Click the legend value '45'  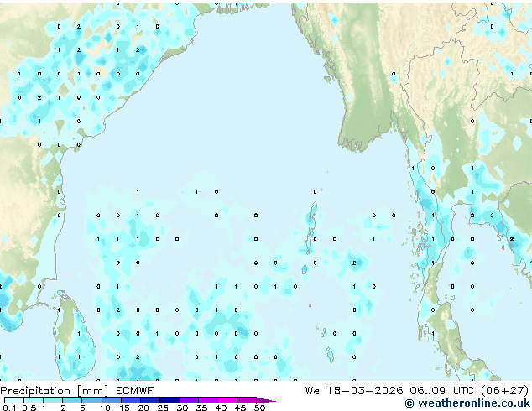[x=240, y=408]
